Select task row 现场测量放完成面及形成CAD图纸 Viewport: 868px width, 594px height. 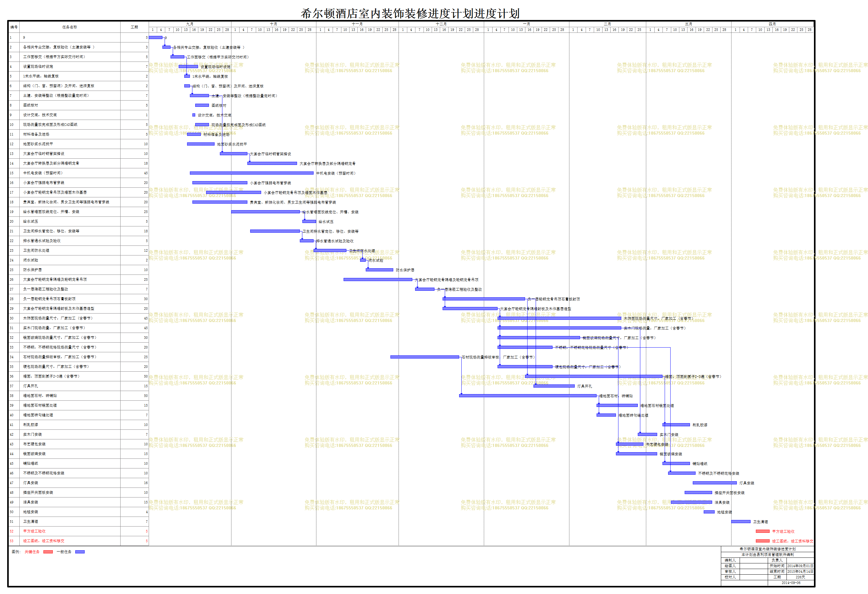click(x=78, y=125)
